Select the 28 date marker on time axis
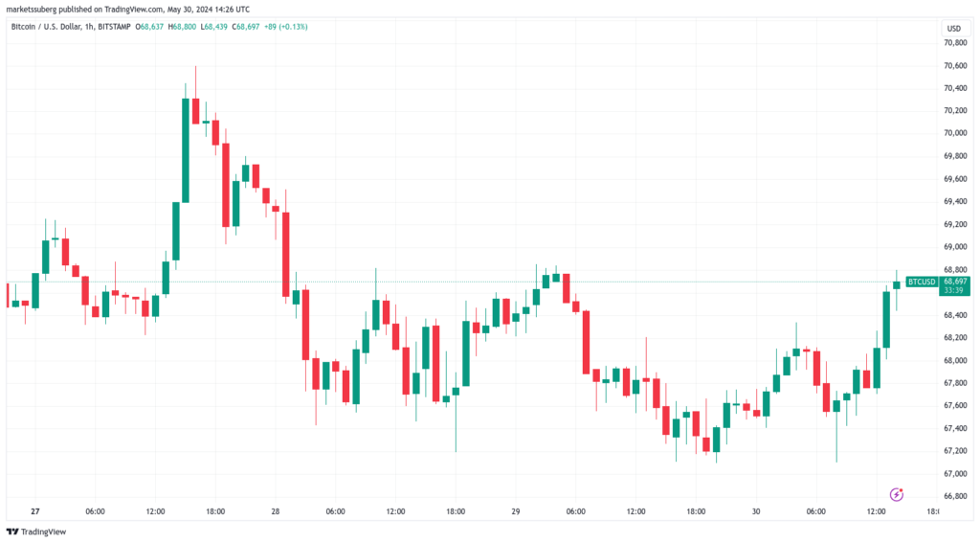The width and height of the screenshot is (980, 543). pos(276,511)
